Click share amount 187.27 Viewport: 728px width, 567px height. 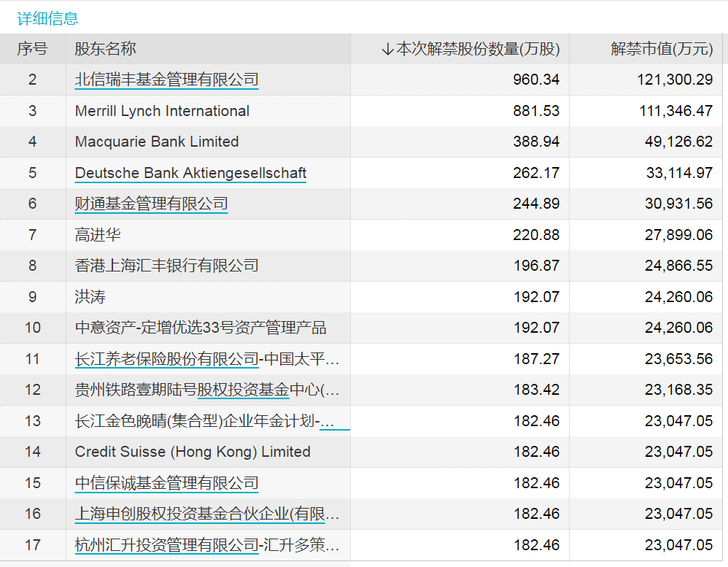point(536,359)
